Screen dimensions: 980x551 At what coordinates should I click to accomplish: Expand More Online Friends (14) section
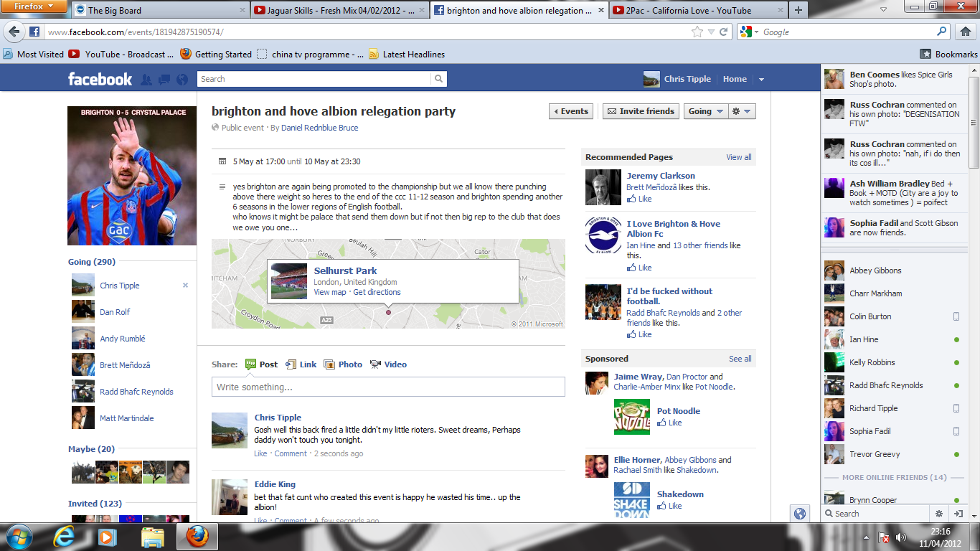point(893,477)
